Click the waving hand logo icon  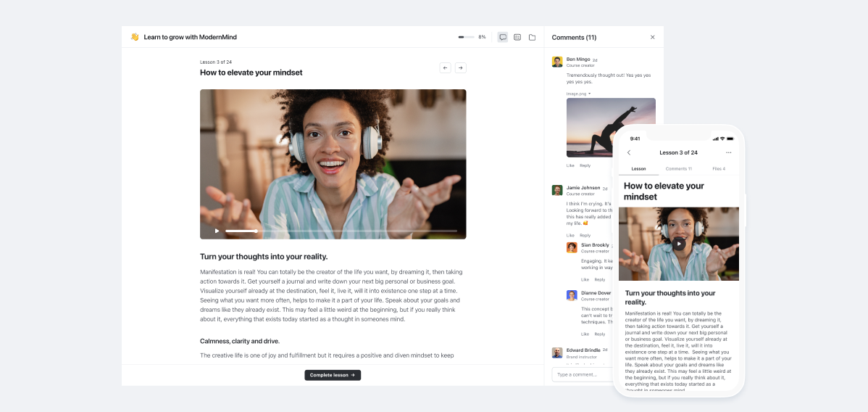[135, 37]
